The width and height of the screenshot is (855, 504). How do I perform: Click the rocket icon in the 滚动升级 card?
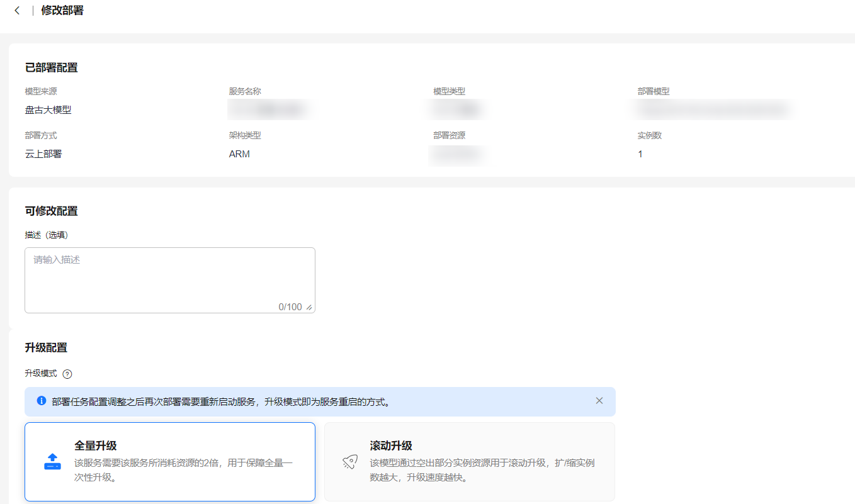(350, 462)
